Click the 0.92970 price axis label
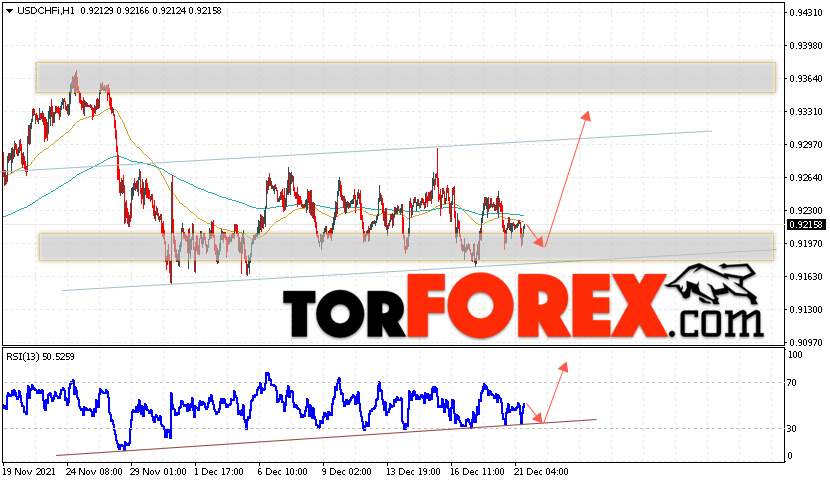Viewport: 830px width, 483px height. click(806, 145)
